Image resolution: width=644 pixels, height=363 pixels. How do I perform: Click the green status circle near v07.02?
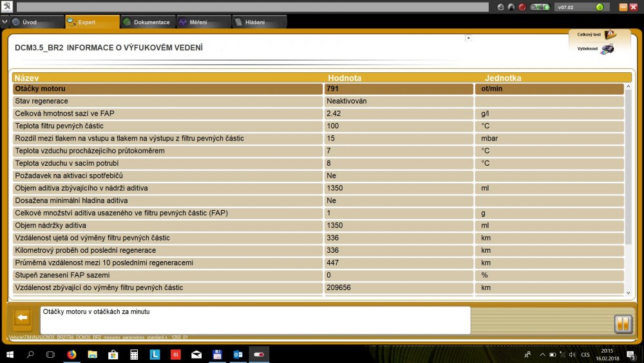(600, 7)
